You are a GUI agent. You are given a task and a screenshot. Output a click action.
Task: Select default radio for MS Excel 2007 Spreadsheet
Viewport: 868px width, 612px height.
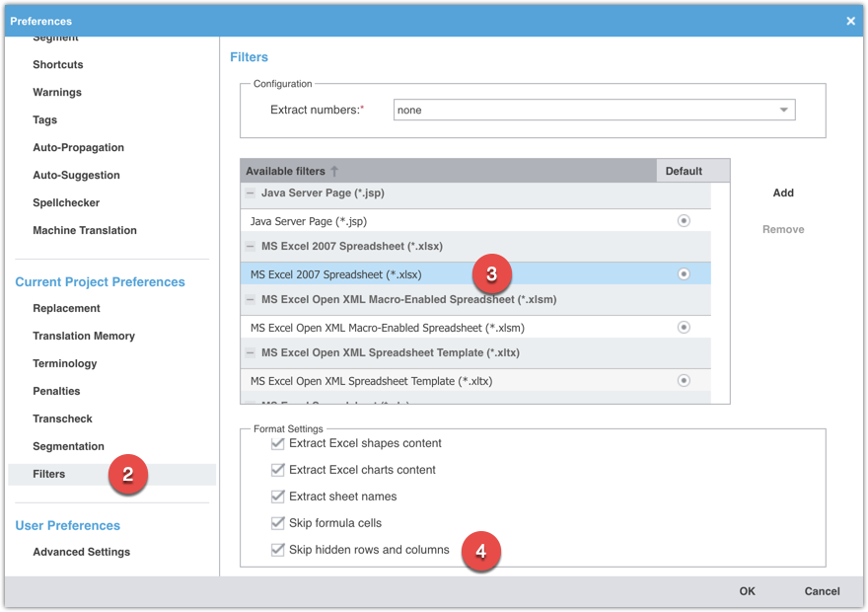[684, 273]
